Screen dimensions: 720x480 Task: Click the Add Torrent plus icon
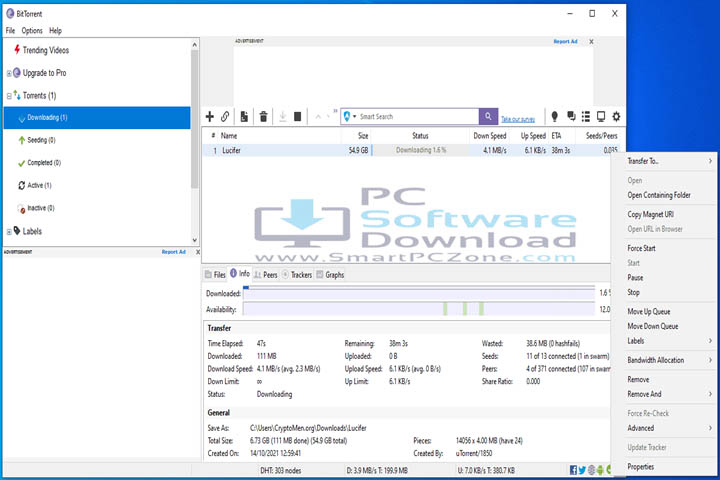pos(210,117)
